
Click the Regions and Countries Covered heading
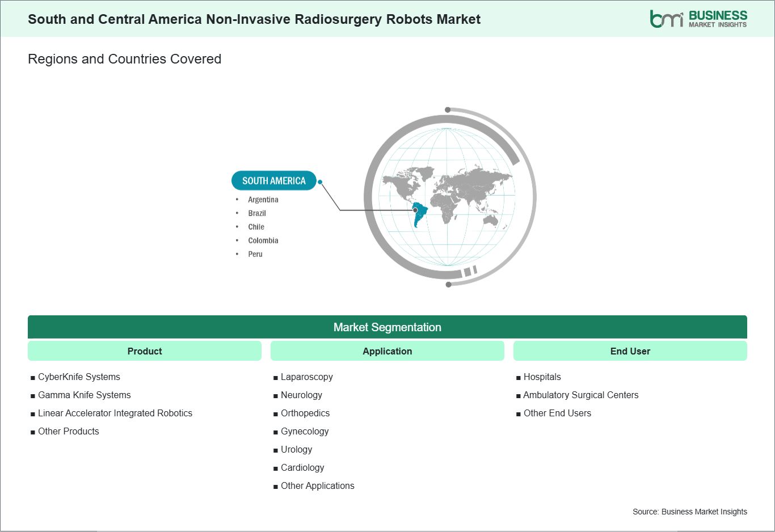tap(125, 59)
